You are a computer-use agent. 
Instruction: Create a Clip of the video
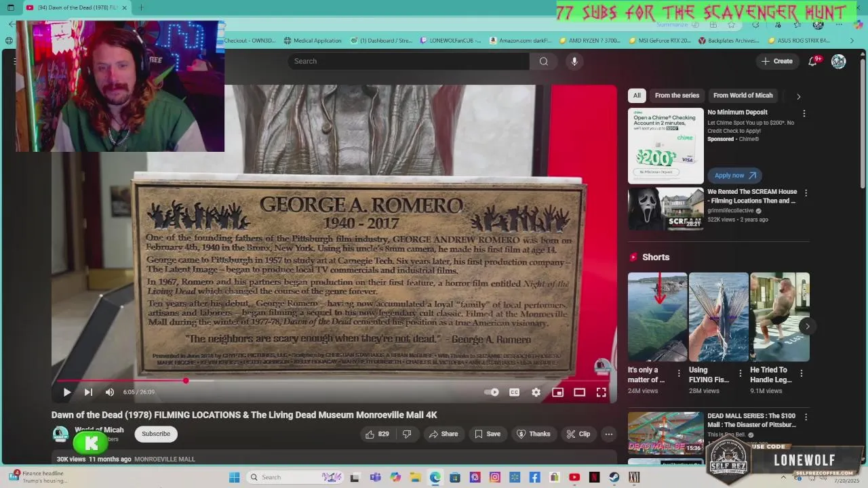[578, 434]
